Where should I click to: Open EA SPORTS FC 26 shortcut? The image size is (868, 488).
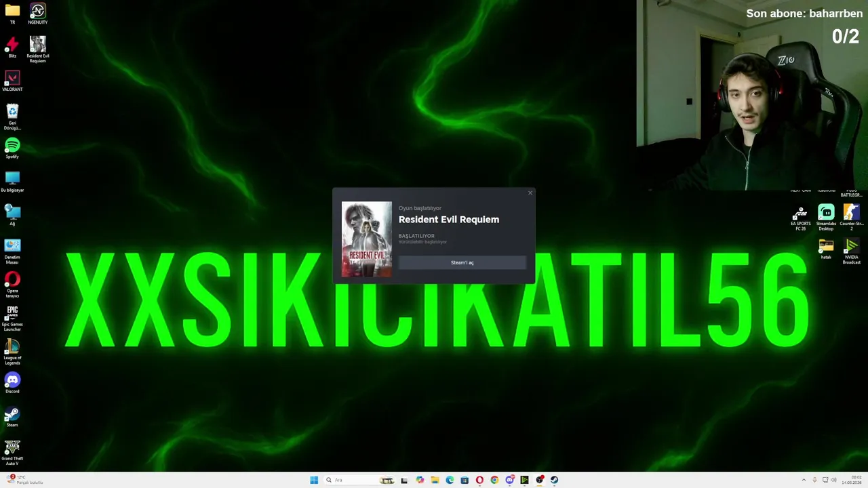click(800, 219)
